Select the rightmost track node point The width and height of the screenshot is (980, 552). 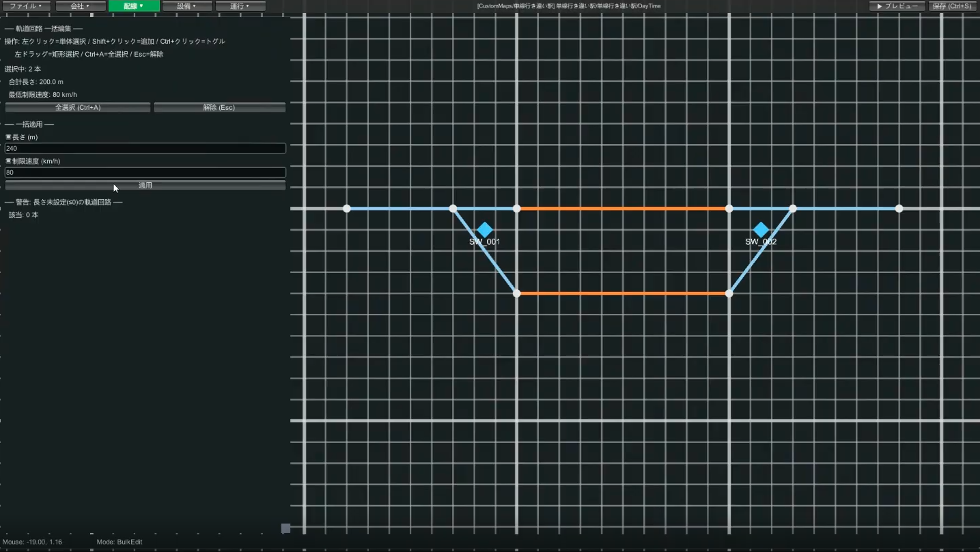tap(899, 208)
